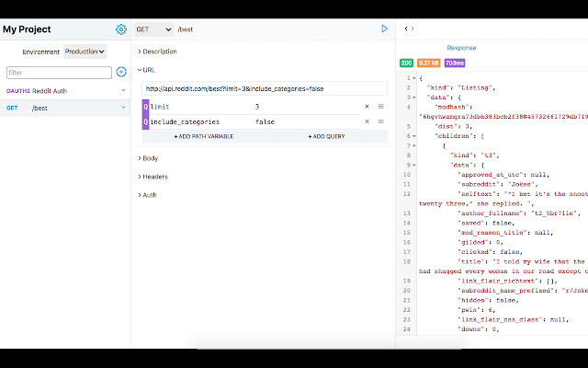The height and width of the screenshot is (368, 588).
Task: Open project settings gear icon
Action: click(x=121, y=29)
